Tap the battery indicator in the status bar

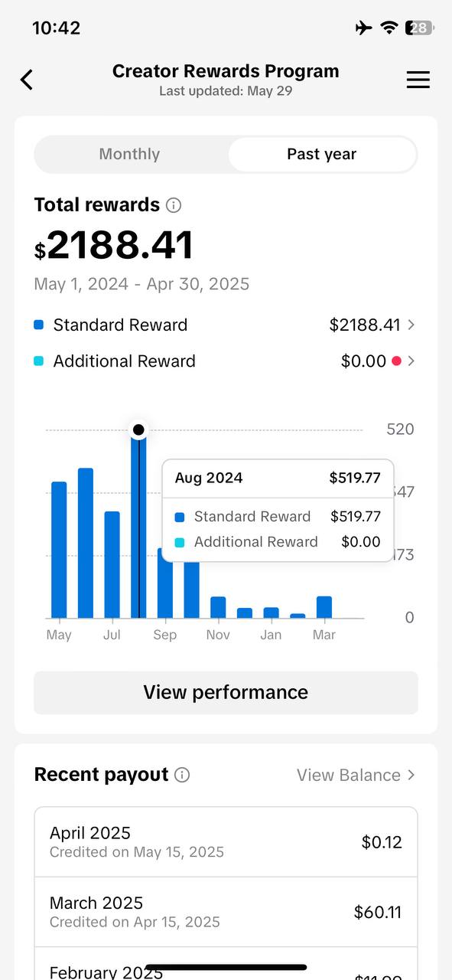[x=419, y=28]
